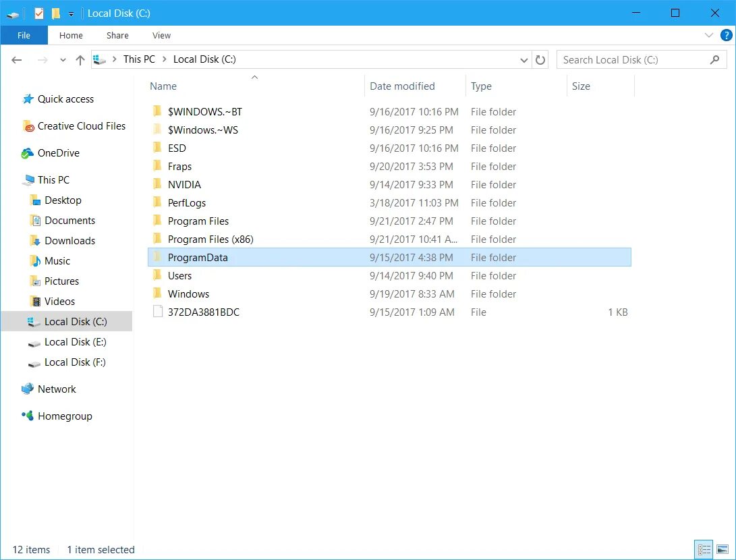The width and height of the screenshot is (736, 560).
Task: Click the 1 KB size of 372DA3881BDC
Action: click(x=618, y=312)
